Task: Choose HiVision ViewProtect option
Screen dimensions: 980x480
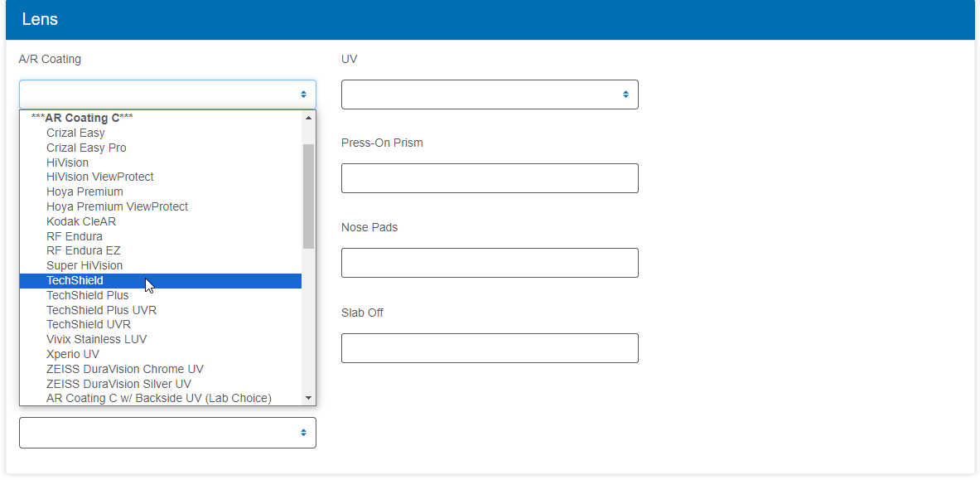Action: coord(161,177)
